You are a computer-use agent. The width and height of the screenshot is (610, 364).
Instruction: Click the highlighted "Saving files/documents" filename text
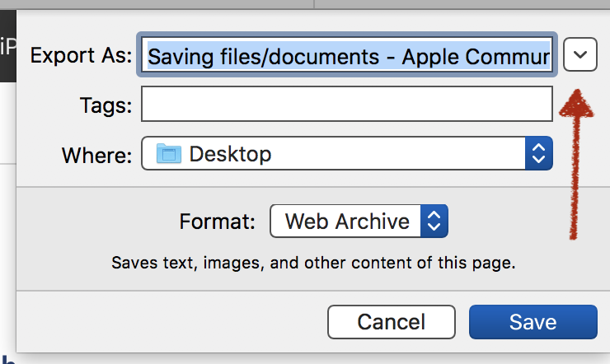[265, 57]
